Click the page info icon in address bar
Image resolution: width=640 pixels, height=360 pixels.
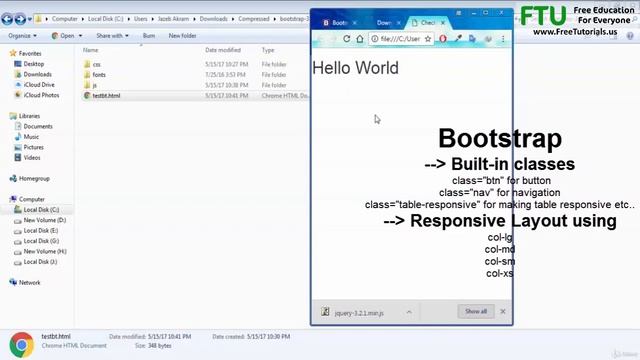coord(375,39)
